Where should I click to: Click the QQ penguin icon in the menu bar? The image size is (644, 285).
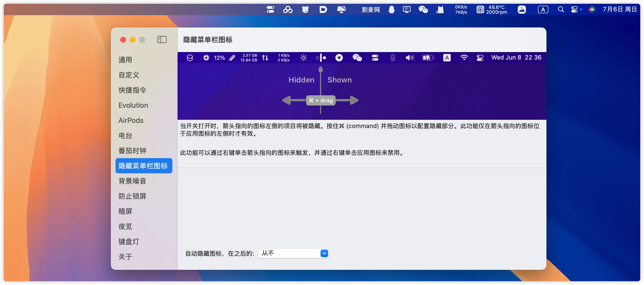(391, 9)
